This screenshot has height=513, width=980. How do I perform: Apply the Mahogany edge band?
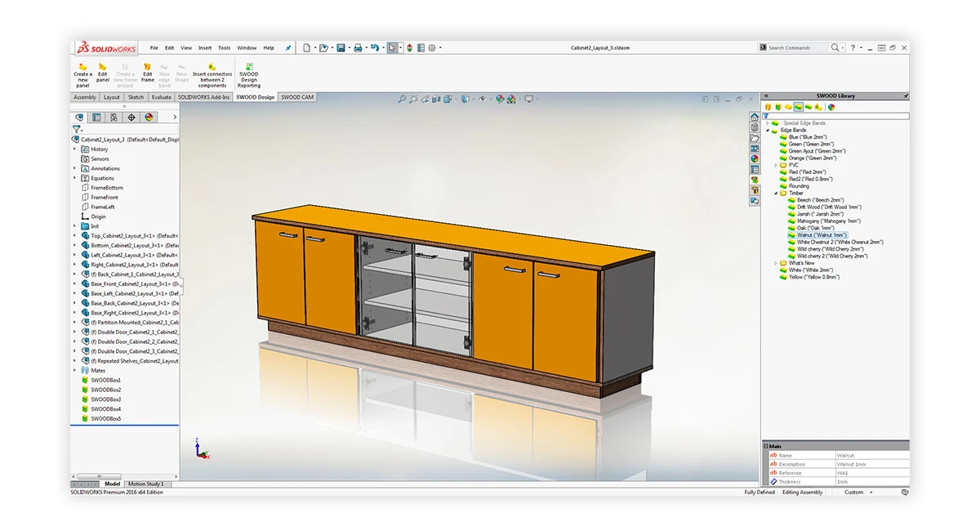click(x=817, y=221)
